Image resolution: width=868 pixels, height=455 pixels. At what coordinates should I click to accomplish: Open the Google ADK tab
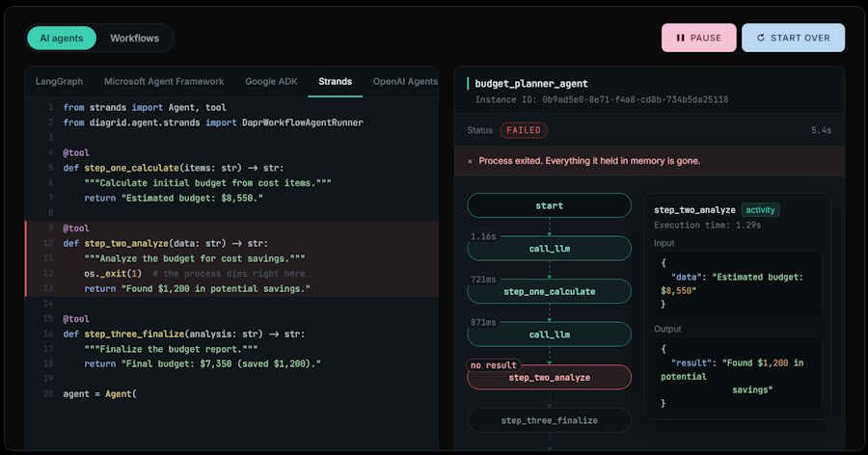click(x=271, y=81)
